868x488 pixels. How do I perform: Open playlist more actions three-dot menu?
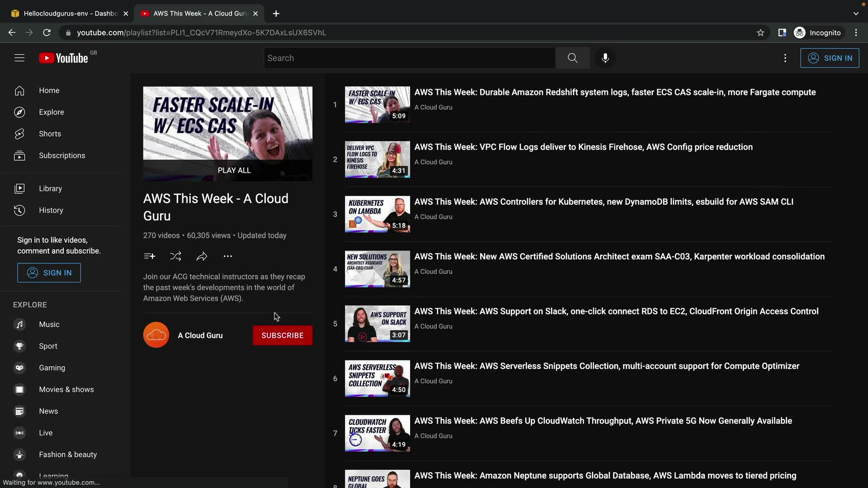(228, 257)
